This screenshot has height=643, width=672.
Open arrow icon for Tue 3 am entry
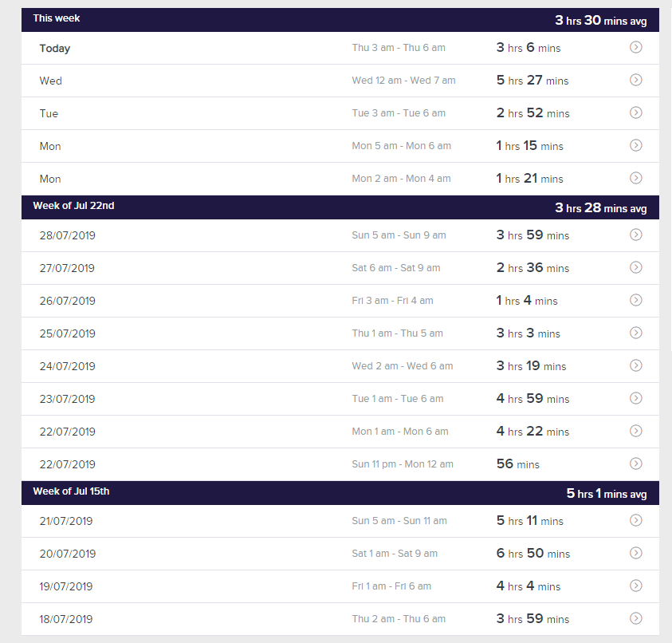coord(635,113)
